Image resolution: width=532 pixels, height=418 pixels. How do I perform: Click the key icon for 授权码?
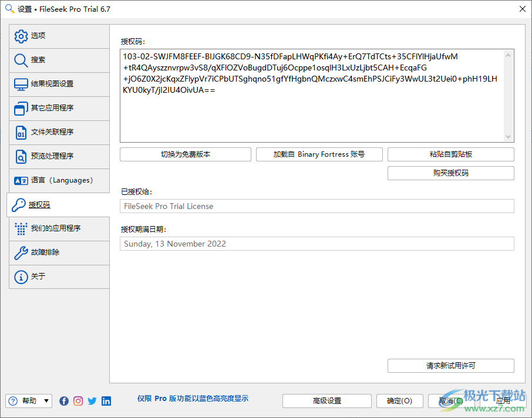point(19,205)
